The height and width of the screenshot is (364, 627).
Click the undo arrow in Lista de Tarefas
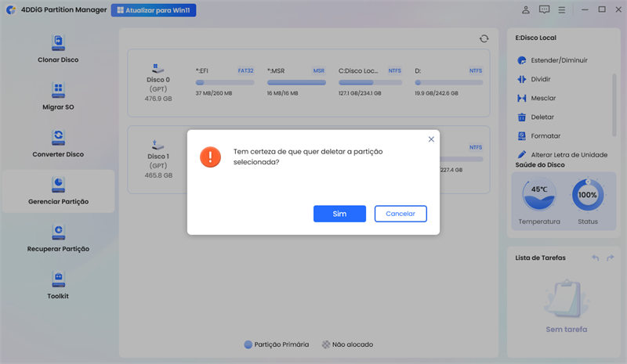pos(595,258)
